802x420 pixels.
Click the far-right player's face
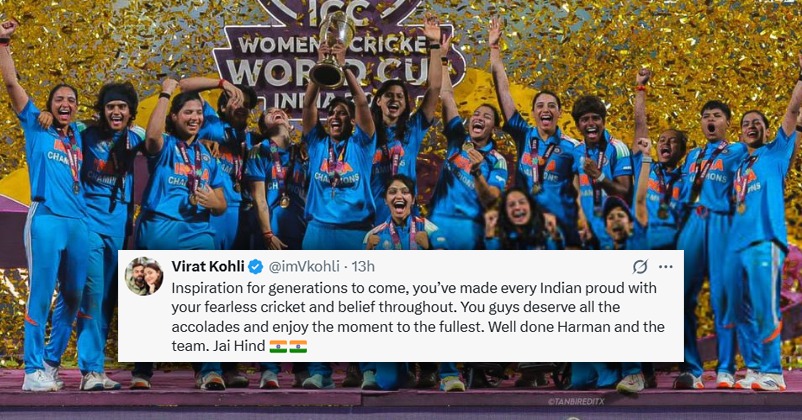coord(753,128)
